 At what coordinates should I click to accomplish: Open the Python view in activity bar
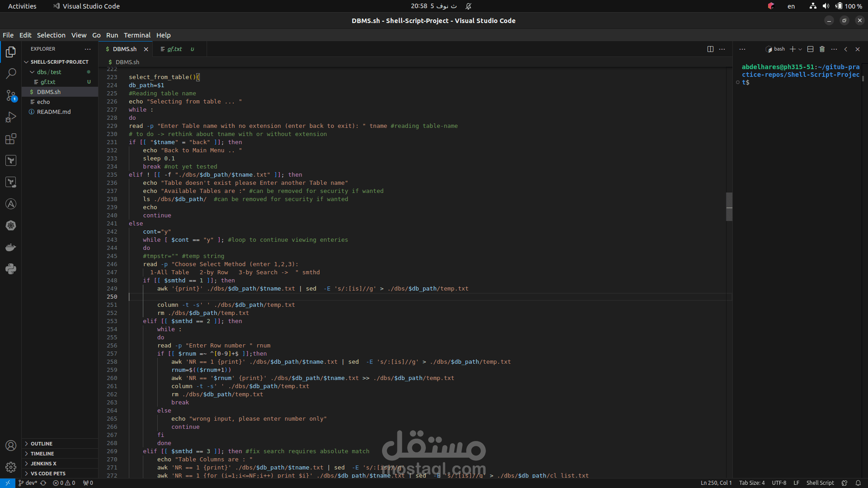coord(11,269)
